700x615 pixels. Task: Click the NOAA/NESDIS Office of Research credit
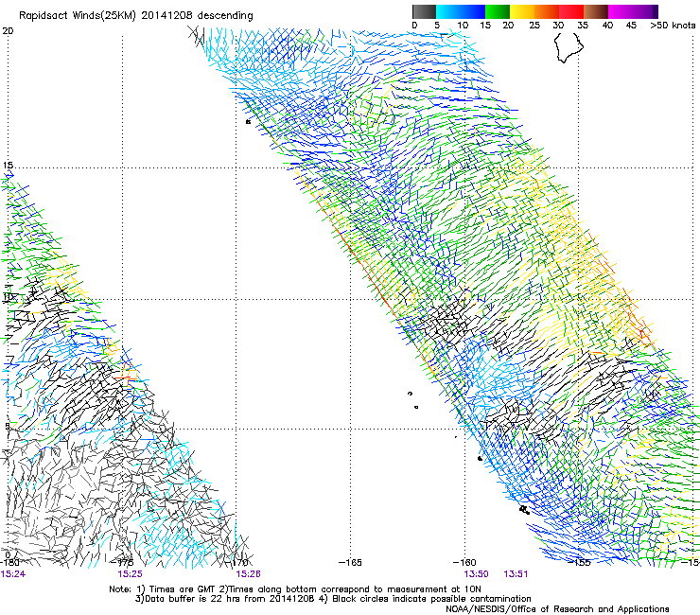[557, 609]
